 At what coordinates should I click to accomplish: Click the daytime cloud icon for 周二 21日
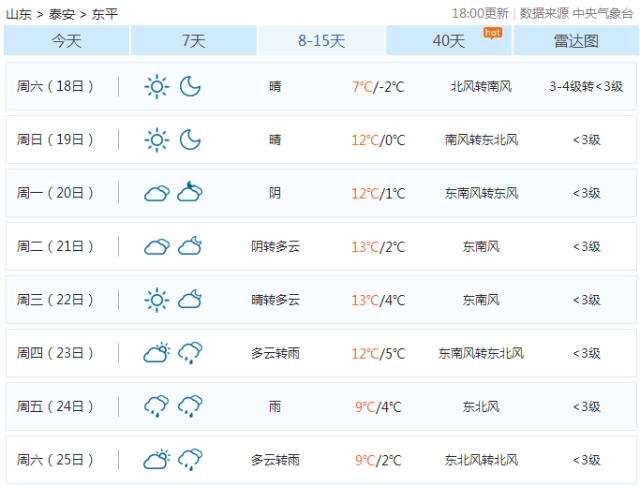157,246
